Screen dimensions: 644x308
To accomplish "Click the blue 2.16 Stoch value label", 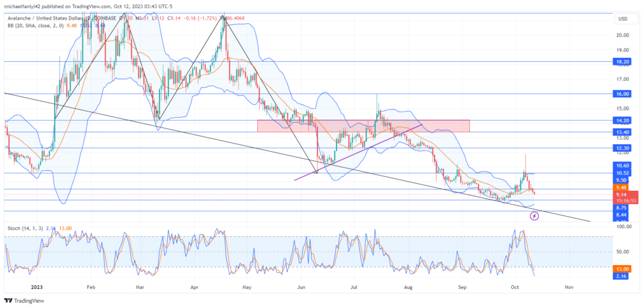I will point(623,277).
